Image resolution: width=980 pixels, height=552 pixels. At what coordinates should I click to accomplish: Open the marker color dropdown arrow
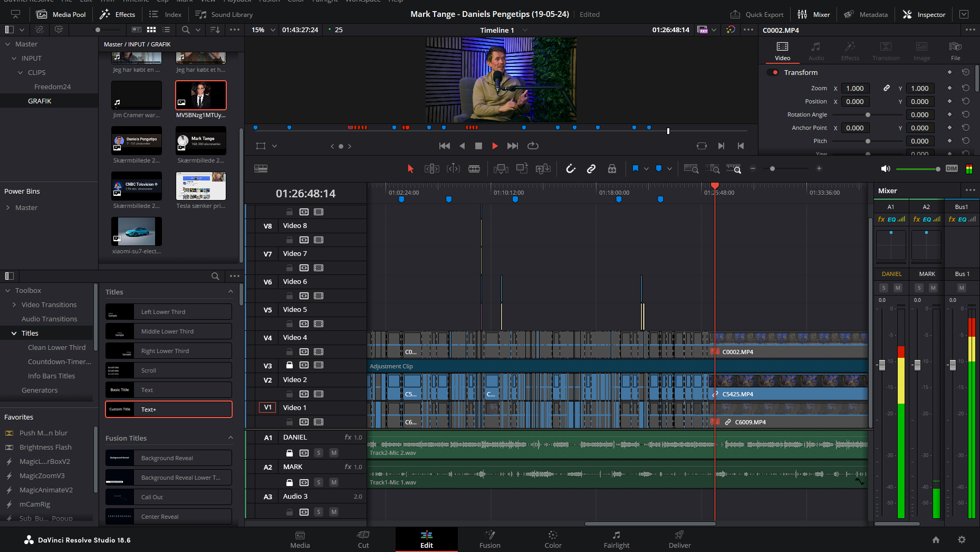669,169
